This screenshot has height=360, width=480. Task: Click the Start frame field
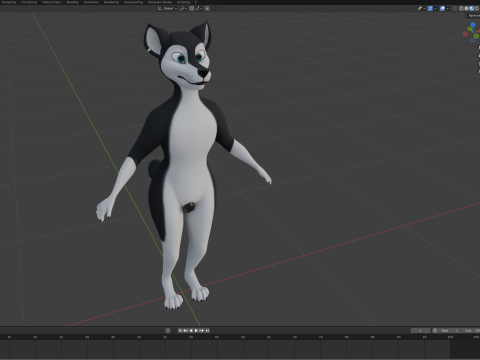coord(449,330)
